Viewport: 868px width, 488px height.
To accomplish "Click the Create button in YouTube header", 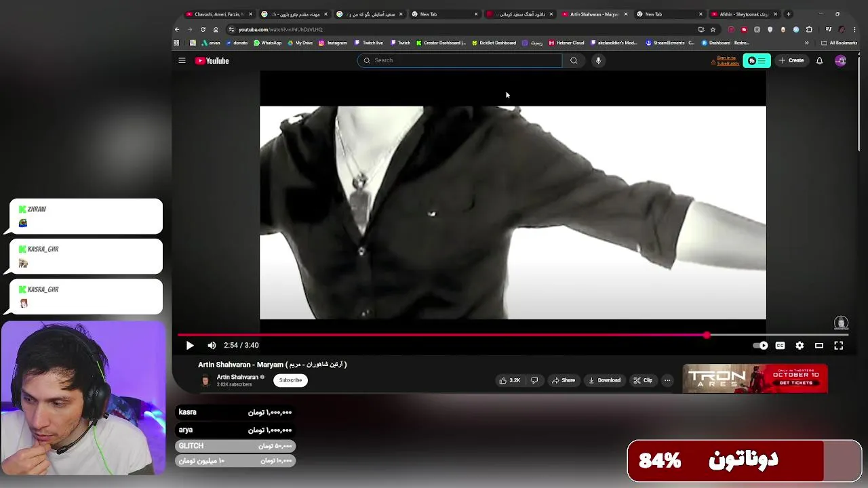I will [x=791, y=60].
